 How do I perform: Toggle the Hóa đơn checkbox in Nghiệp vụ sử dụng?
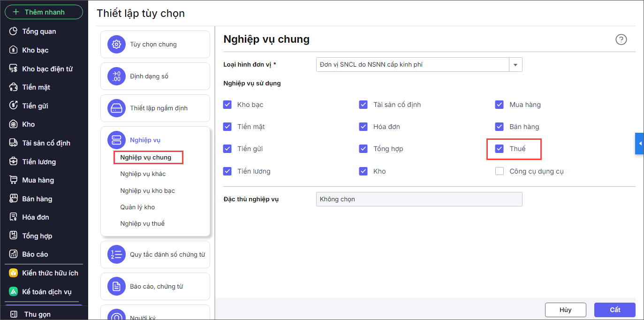pos(363,127)
